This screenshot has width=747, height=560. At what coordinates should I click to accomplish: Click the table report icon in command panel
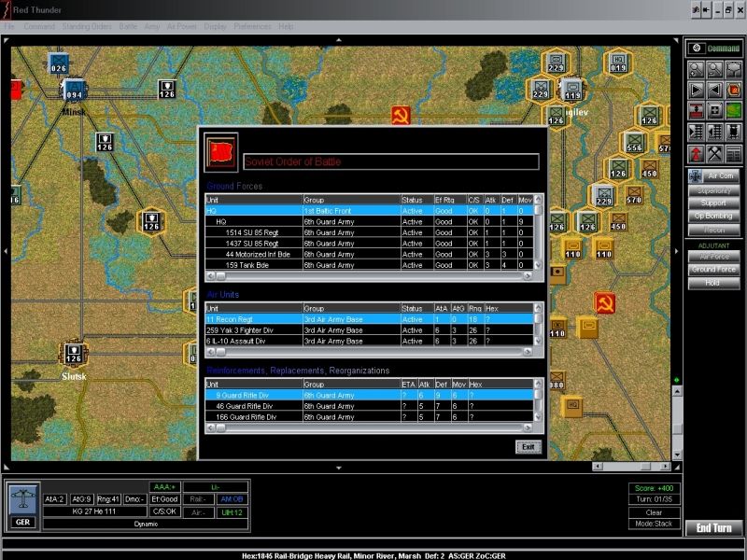[x=735, y=154]
